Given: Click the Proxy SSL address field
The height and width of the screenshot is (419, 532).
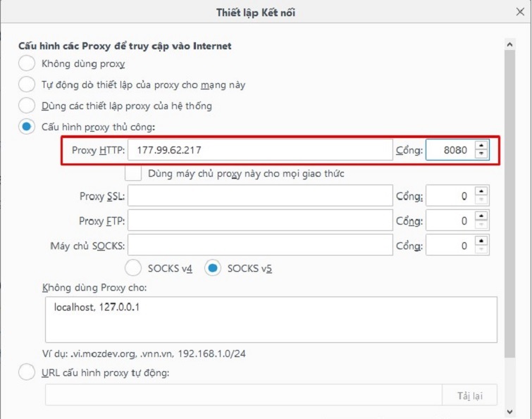Looking at the screenshot, I should point(259,196).
